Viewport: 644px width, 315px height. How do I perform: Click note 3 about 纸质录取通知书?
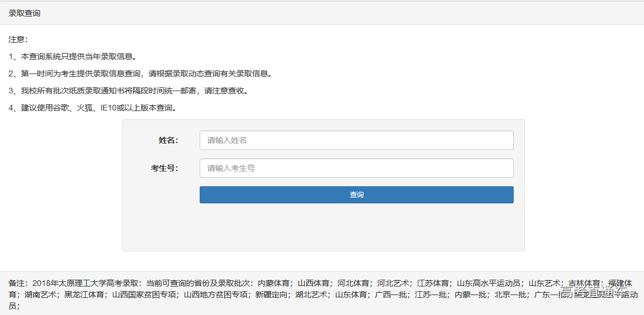pos(128,91)
